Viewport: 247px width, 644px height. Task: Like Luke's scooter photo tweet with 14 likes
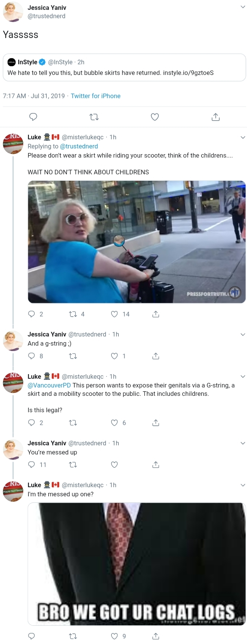click(114, 314)
